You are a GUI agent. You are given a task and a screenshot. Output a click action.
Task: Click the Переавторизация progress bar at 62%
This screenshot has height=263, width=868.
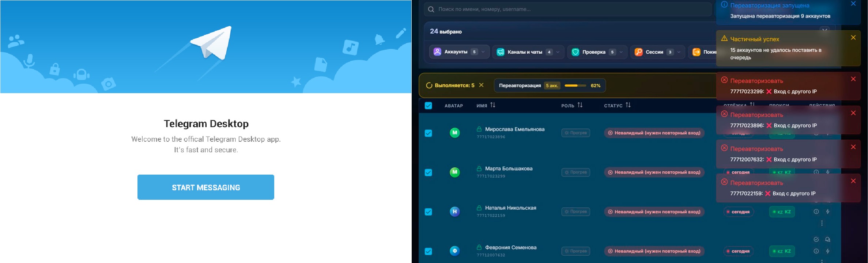[x=575, y=85]
